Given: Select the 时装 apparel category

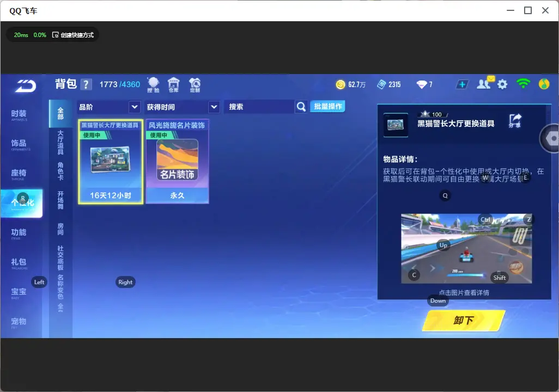Looking at the screenshot, I should (19, 115).
